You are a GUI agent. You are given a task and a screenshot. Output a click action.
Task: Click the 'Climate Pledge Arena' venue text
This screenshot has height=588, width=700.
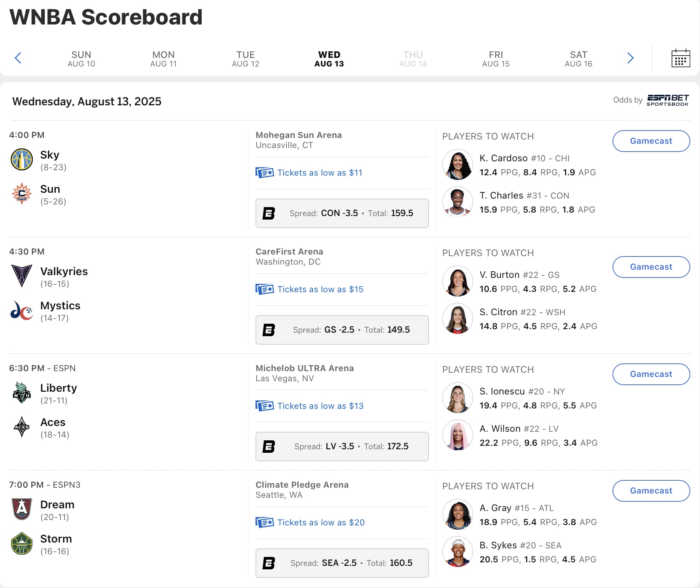coord(302,485)
